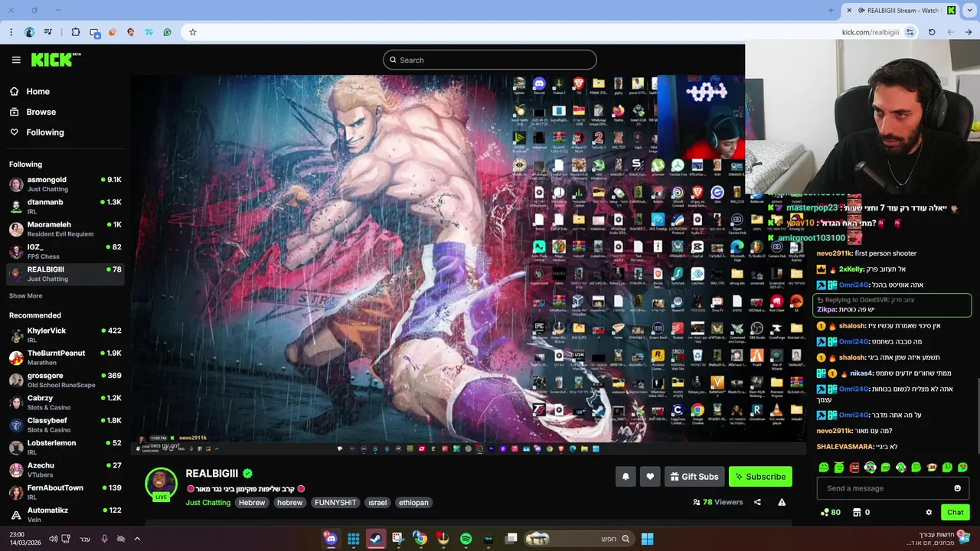The width and height of the screenshot is (980, 551).
Task: Open Steam from the taskbar
Action: 375,539
